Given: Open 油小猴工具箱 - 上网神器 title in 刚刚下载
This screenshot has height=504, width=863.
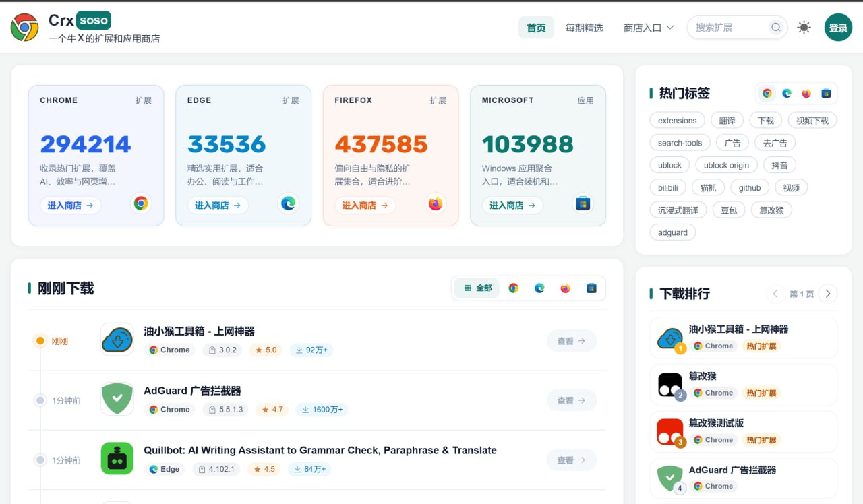Looking at the screenshot, I should pyautogui.click(x=199, y=332).
